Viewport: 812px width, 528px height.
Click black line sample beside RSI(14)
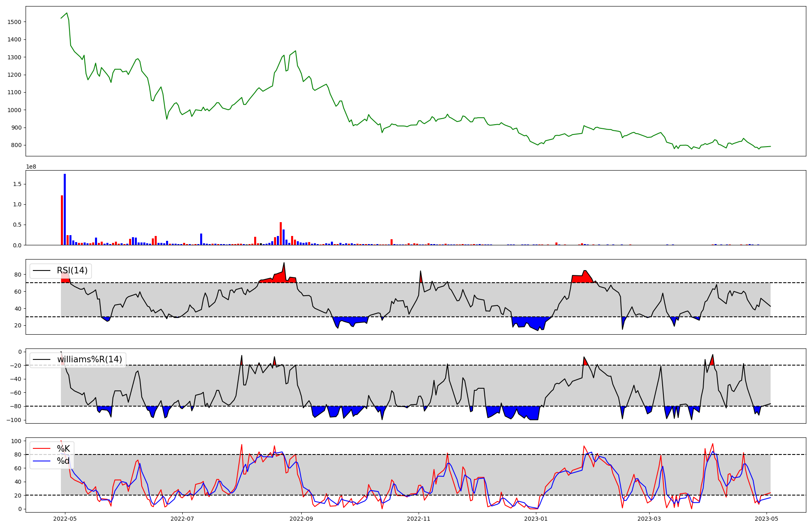click(42, 271)
